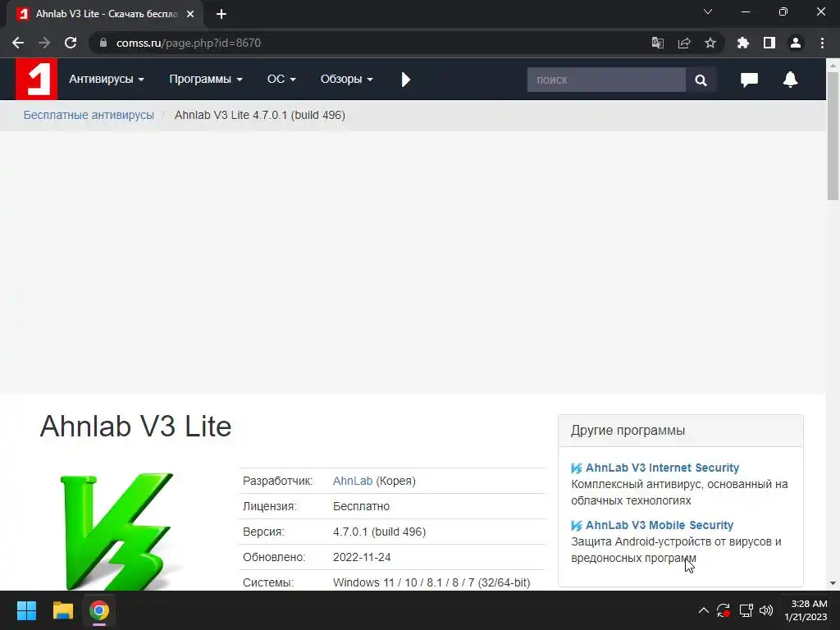Click the Chrome icon on the taskbar

point(99,610)
